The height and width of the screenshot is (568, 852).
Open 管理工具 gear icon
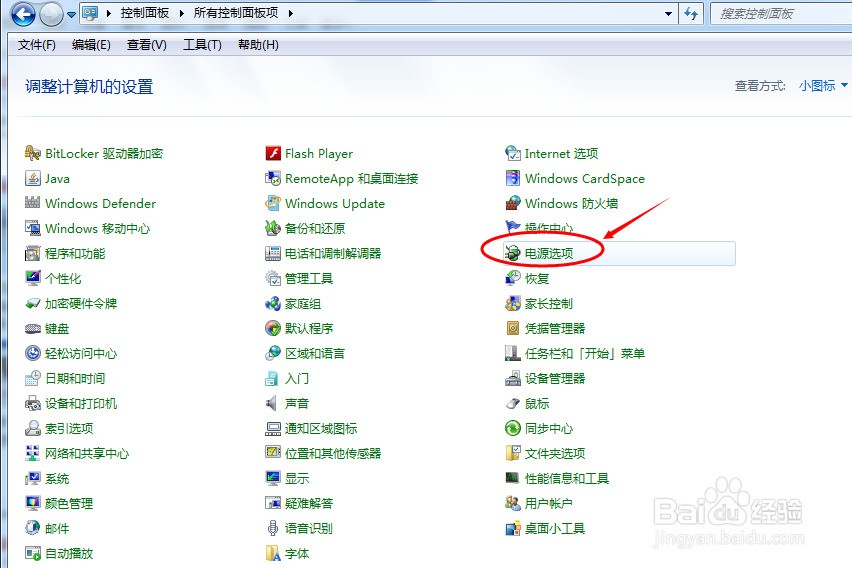273,278
